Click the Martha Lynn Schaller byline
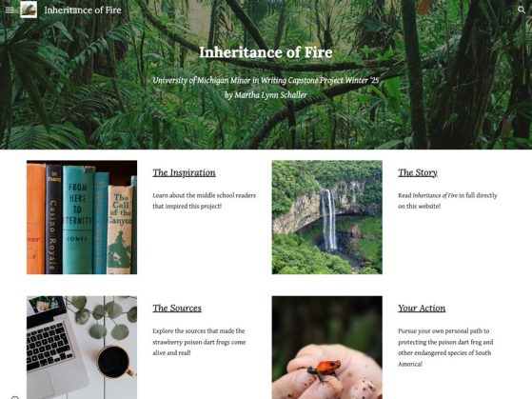 (x=266, y=95)
